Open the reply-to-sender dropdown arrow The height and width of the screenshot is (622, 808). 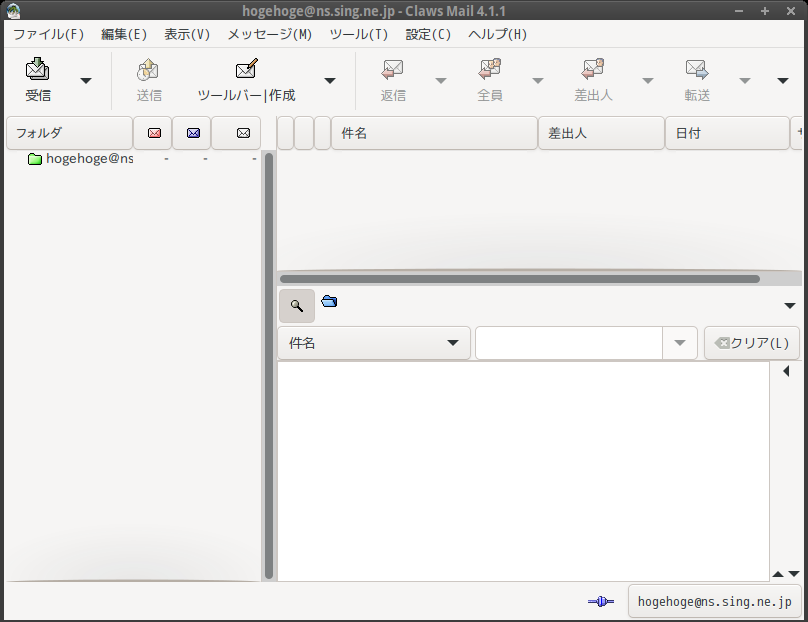(648, 80)
